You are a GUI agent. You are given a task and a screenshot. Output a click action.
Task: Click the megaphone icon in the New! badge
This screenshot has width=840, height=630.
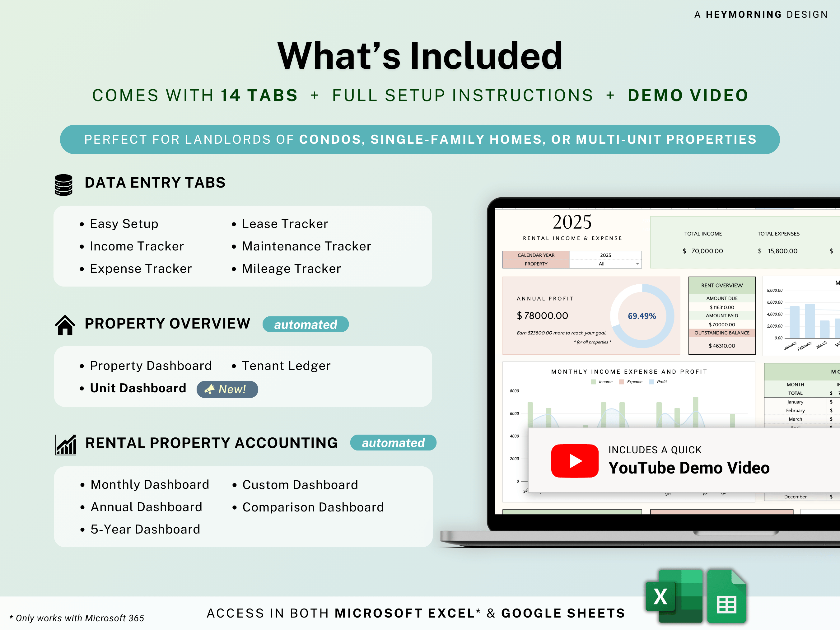[x=209, y=389]
